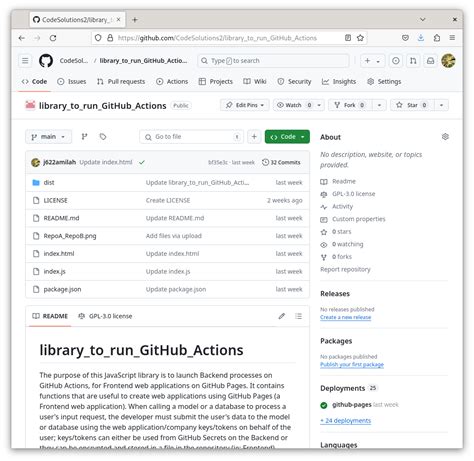Open notifications inbox icon
474x461 pixels.
430,61
